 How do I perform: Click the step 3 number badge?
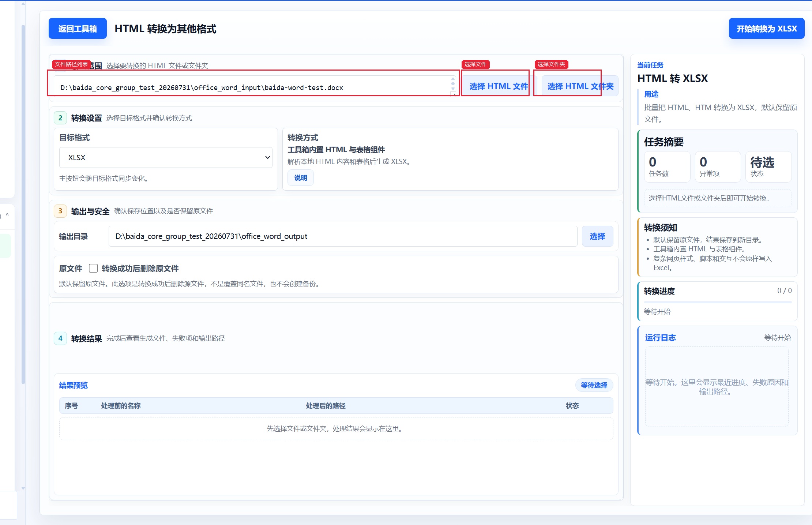pyautogui.click(x=60, y=211)
